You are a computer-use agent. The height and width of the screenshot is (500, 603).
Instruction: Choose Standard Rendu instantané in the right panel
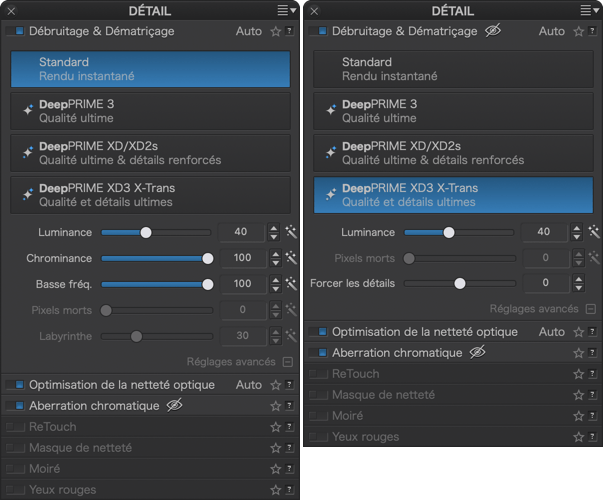pos(453,69)
